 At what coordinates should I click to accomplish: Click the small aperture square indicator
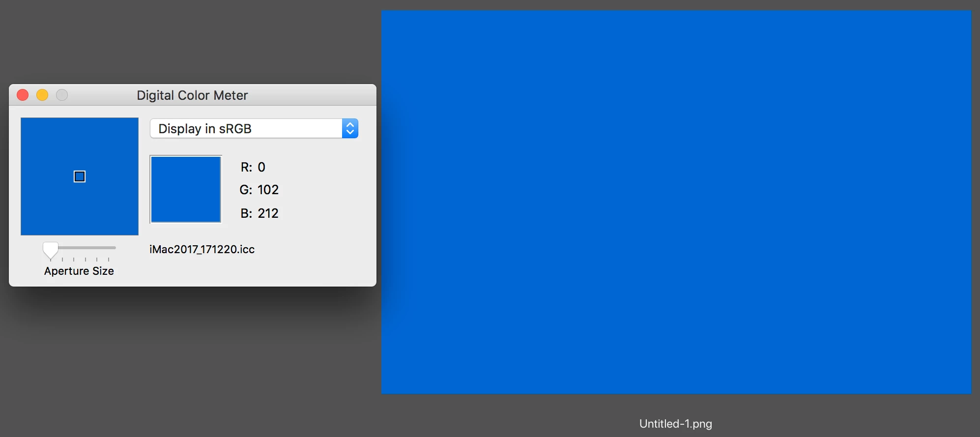click(x=80, y=176)
